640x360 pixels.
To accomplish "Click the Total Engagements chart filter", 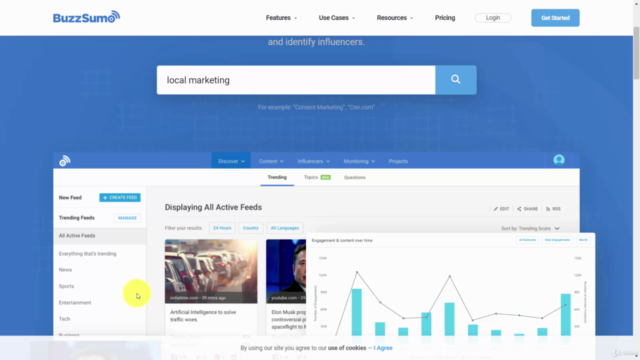I will (557, 240).
